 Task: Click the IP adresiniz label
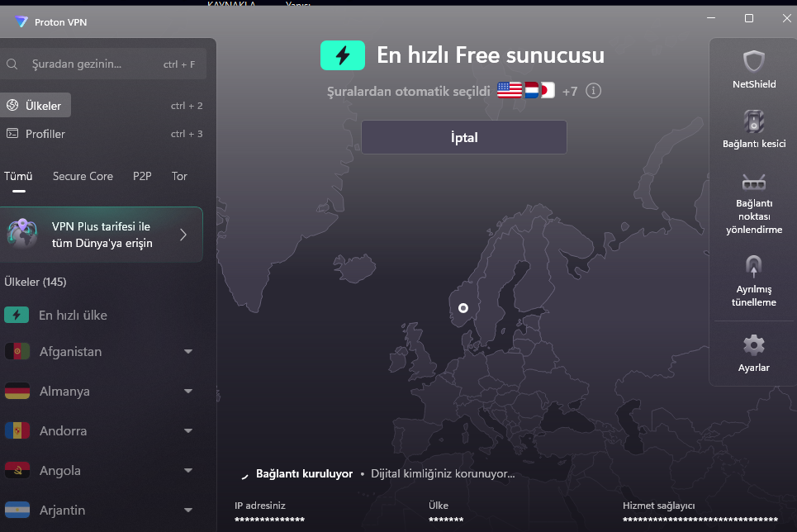click(259, 506)
